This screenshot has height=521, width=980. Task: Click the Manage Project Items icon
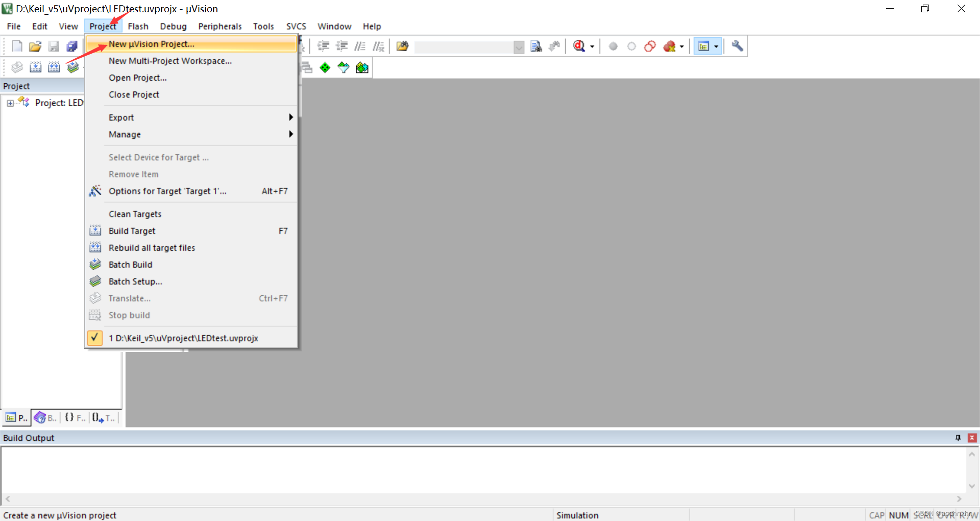307,67
